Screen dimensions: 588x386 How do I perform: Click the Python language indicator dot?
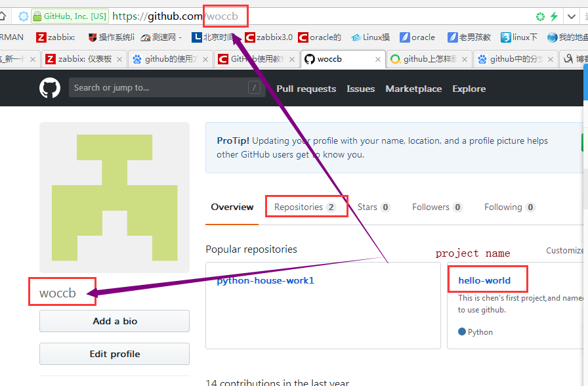tap(462, 332)
